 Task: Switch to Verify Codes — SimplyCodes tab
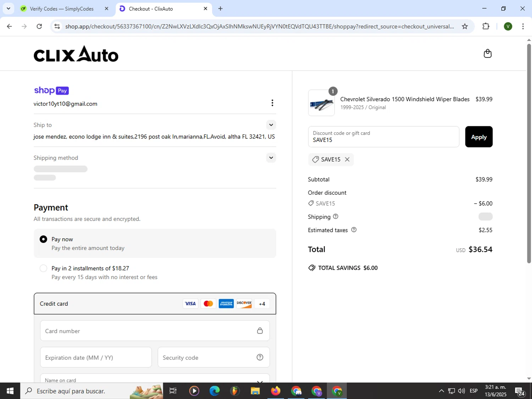(x=61, y=9)
